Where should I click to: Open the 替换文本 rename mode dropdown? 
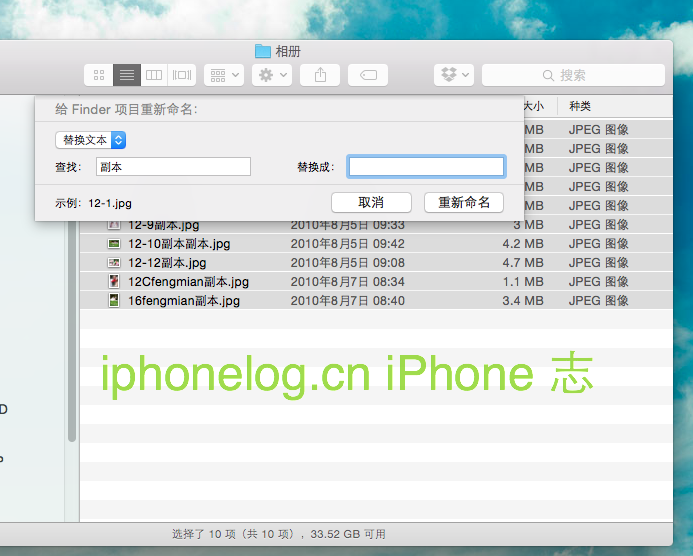pyautogui.click(x=91, y=140)
